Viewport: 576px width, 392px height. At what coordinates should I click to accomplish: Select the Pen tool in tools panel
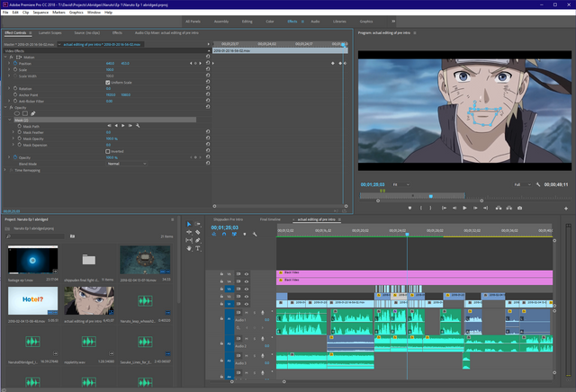198,240
